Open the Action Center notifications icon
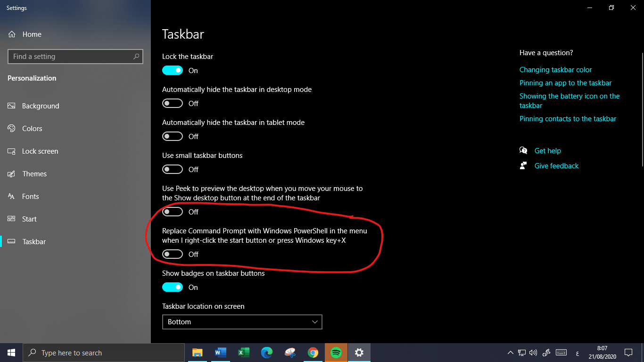The height and width of the screenshot is (362, 644). (628, 353)
